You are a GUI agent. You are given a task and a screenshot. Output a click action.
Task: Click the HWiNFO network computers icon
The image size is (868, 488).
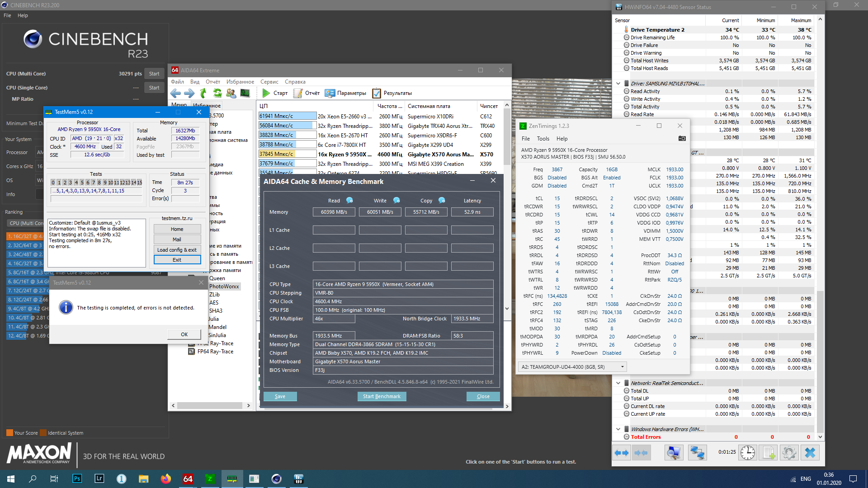697,452
